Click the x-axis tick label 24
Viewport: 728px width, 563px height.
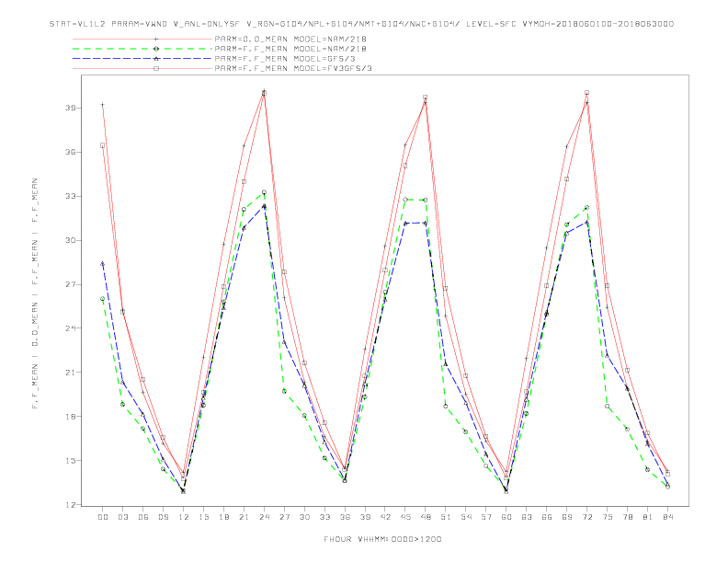coord(264,517)
